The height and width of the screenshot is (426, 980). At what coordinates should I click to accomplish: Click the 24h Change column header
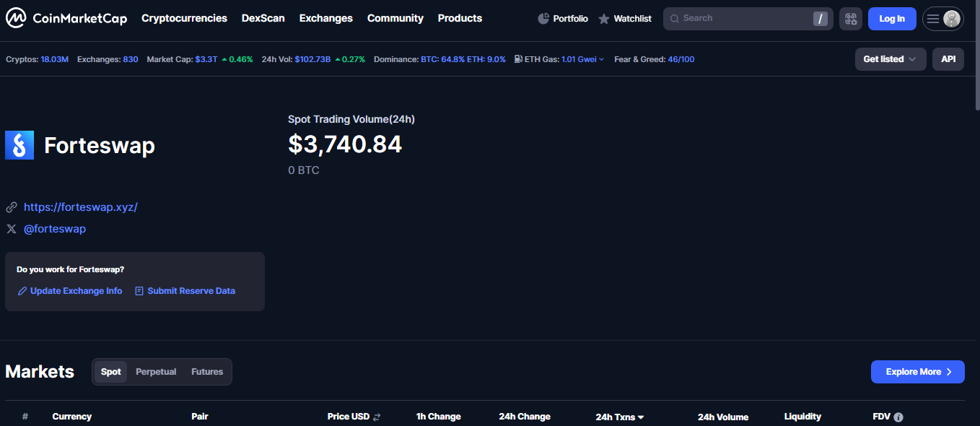click(x=525, y=417)
